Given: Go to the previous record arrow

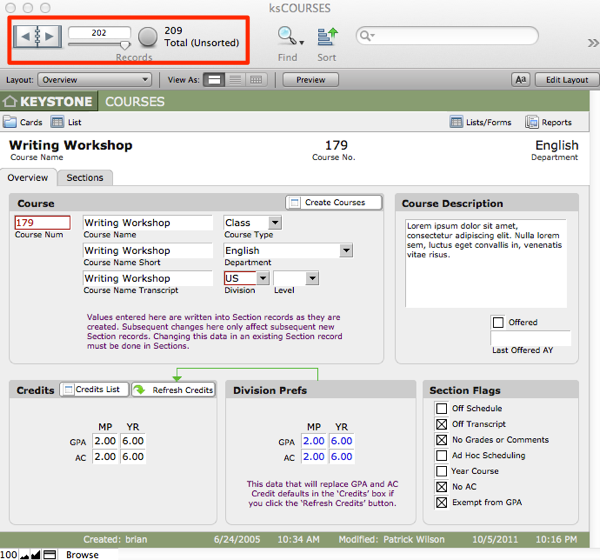Looking at the screenshot, I should (27, 37).
